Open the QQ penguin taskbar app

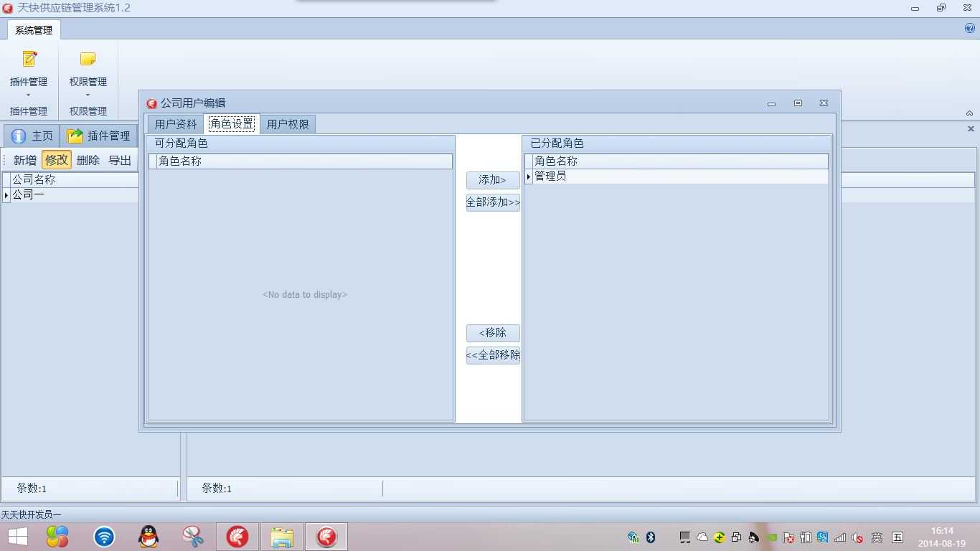149,537
